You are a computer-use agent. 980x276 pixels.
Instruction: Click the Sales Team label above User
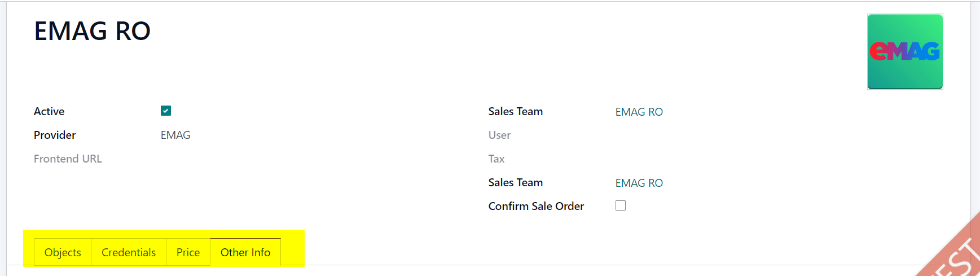pyautogui.click(x=516, y=111)
